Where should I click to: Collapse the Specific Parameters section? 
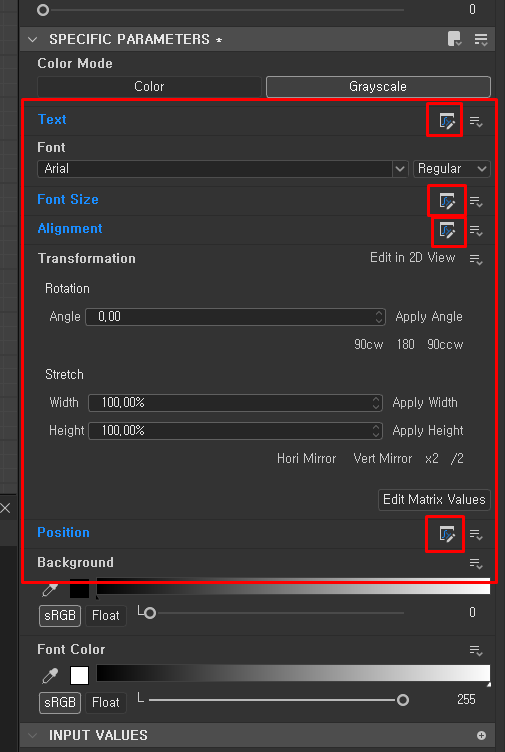tap(33, 39)
